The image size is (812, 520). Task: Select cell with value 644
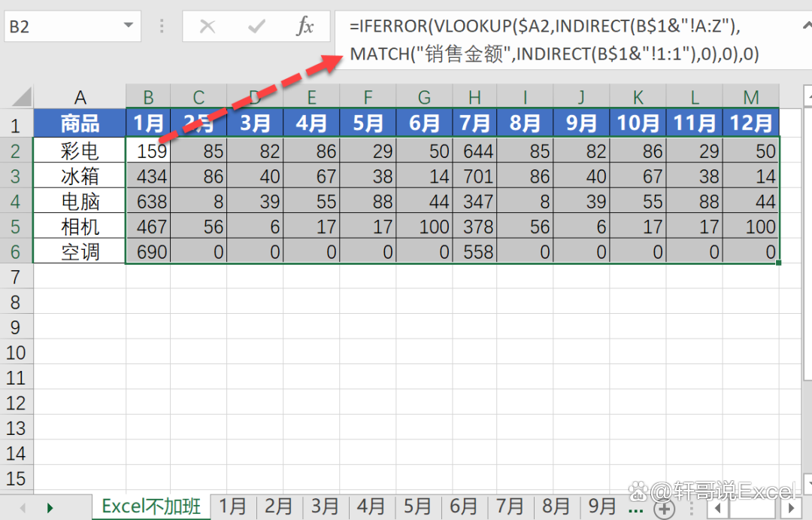click(x=474, y=151)
